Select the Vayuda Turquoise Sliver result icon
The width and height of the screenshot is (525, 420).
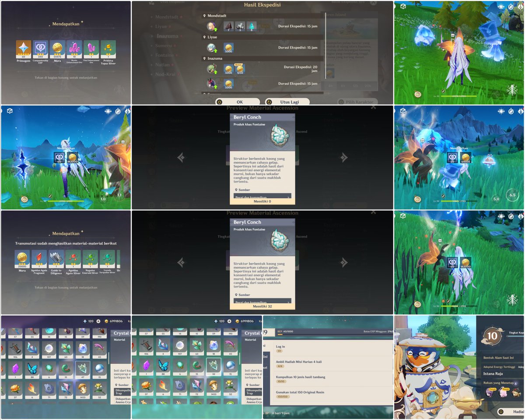pyautogui.click(x=107, y=259)
